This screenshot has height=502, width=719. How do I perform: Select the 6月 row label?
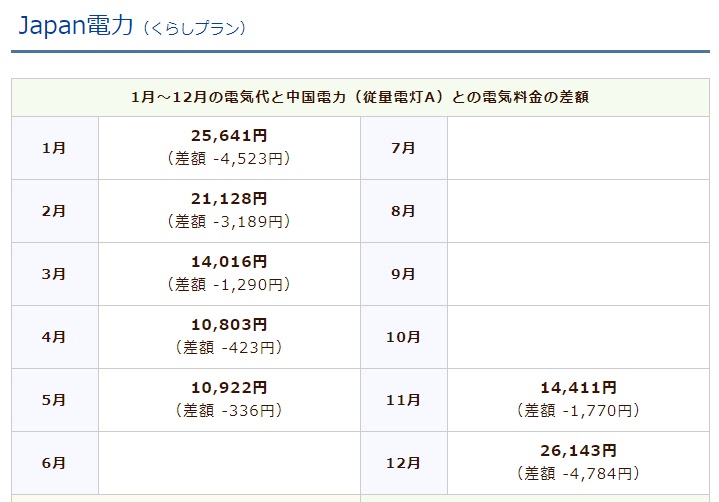click(x=54, y=463)
